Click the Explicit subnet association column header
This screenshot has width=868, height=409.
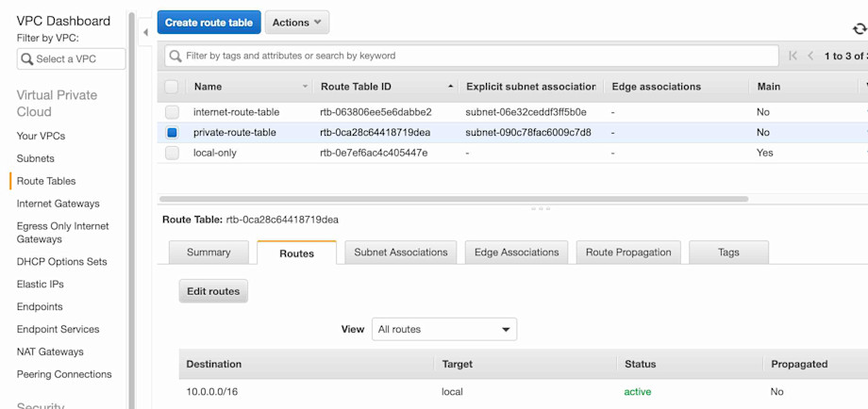[x=531, y=87]
